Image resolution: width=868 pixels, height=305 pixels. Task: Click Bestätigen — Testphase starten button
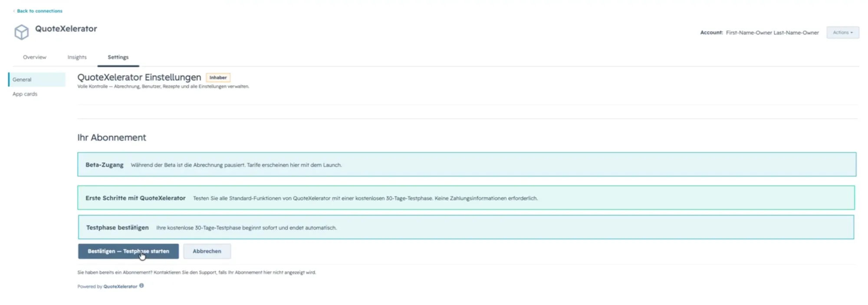(x=128, y=251)
